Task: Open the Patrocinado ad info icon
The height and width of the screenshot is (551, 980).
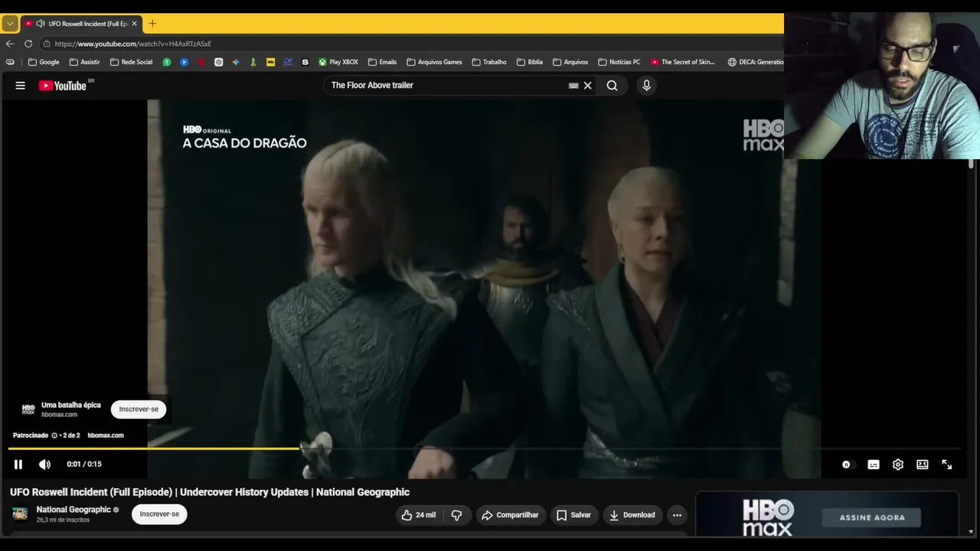Action: pos(54,435)
